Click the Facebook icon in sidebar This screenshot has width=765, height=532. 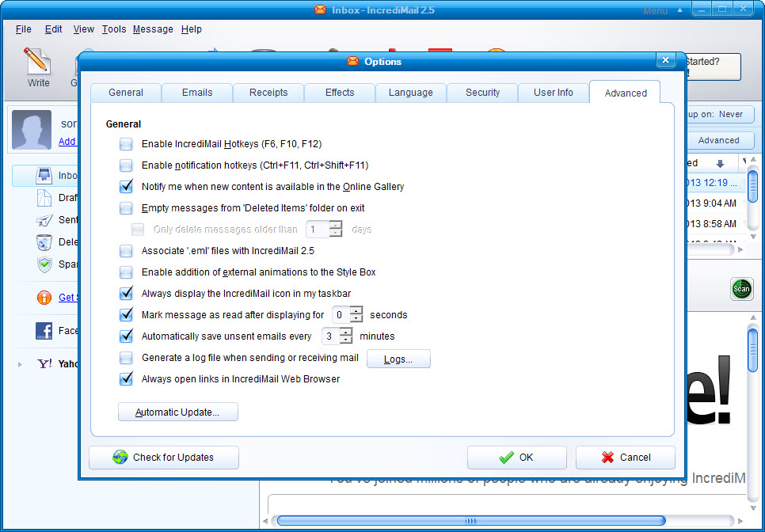point(44,331)
